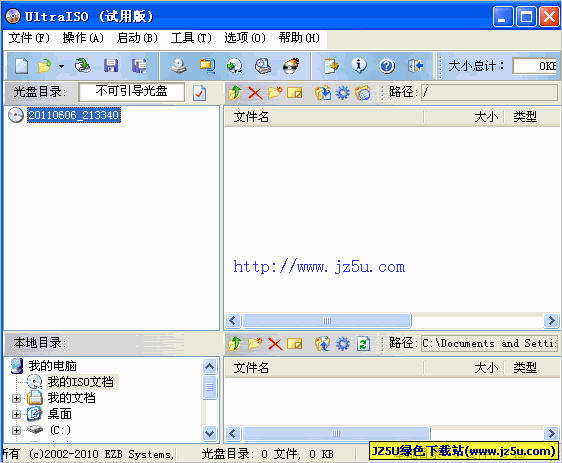Click the Make CD/DVD Image icon
This screenshot has width=562, height=463.
(178, 66)
